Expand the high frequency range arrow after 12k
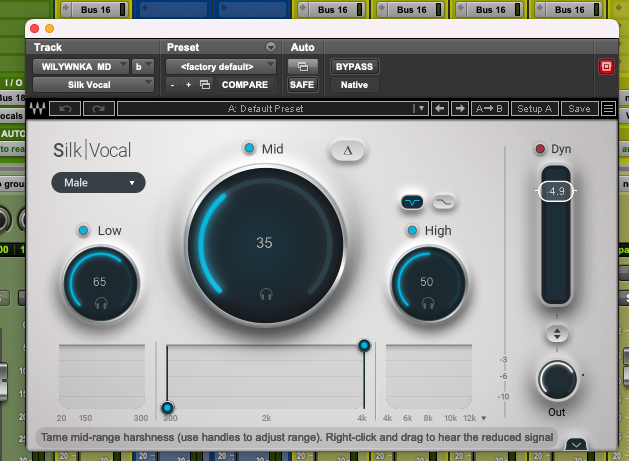Screen dimensions: 629x461 tap(484, 418)
